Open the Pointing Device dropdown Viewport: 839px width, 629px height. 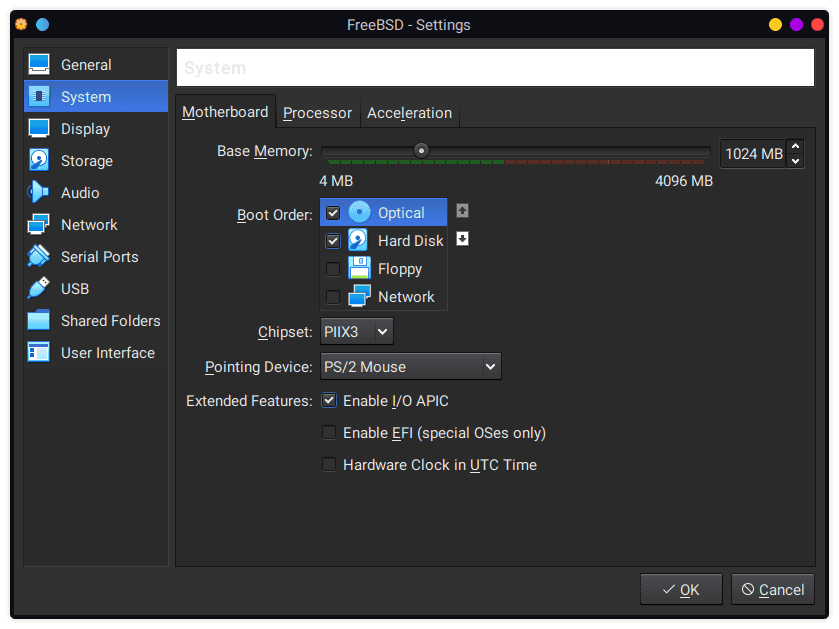(x=411, y=366)
